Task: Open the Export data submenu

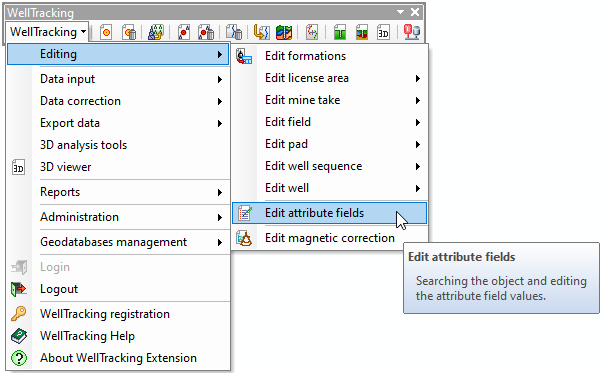Action: click(118, 123)
